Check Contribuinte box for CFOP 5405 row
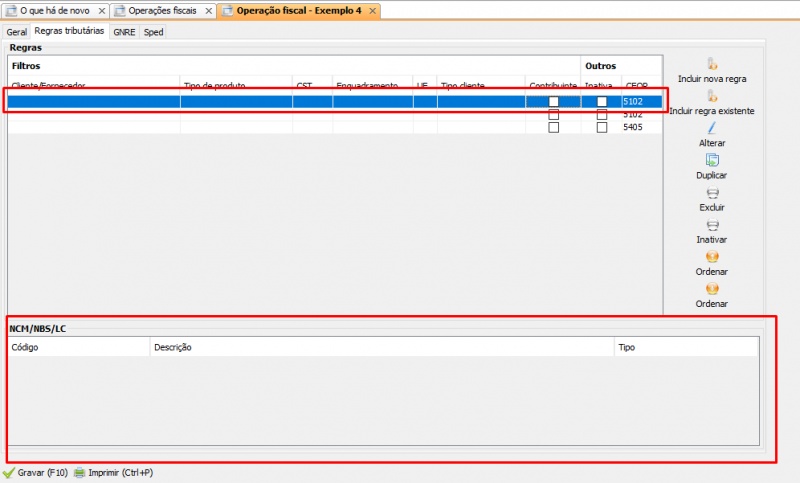 (554, 127)
